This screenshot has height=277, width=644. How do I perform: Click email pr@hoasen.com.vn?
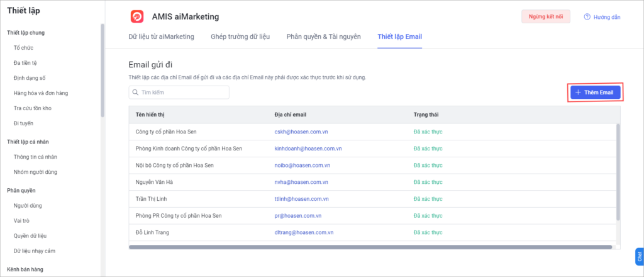pyautogui.click(x=297, y=215)
